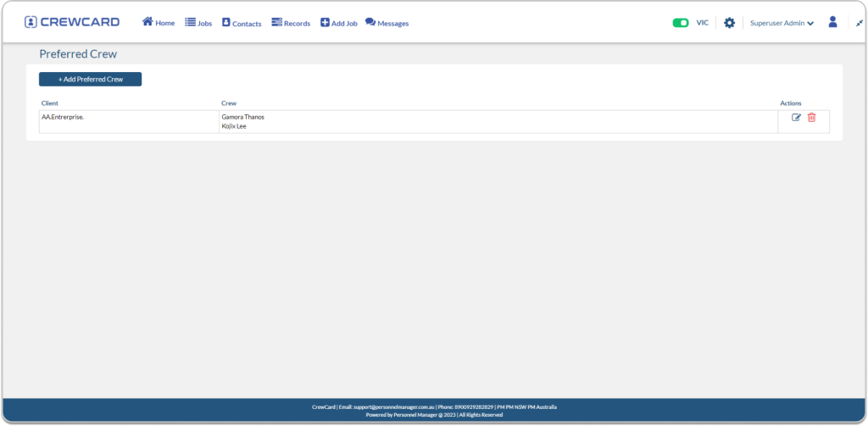The image size is (868, 426).
Task: Click the Add Job plus icon
Action: point(325,23)
